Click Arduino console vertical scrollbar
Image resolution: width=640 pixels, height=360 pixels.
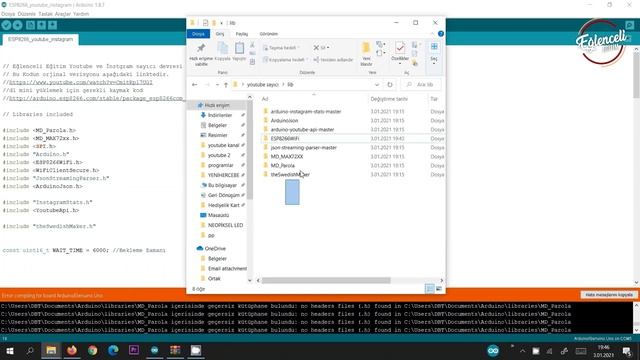(636, 318)
